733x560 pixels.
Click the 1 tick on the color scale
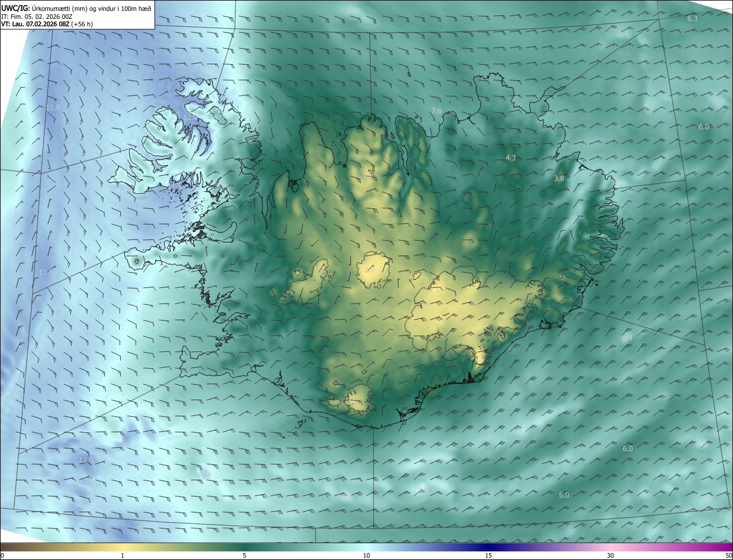pos(123,556)
